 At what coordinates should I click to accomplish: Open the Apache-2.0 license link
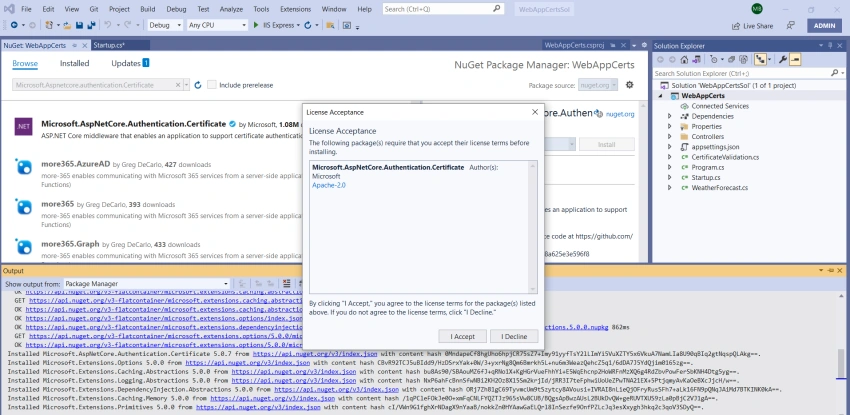pos(329,185)
